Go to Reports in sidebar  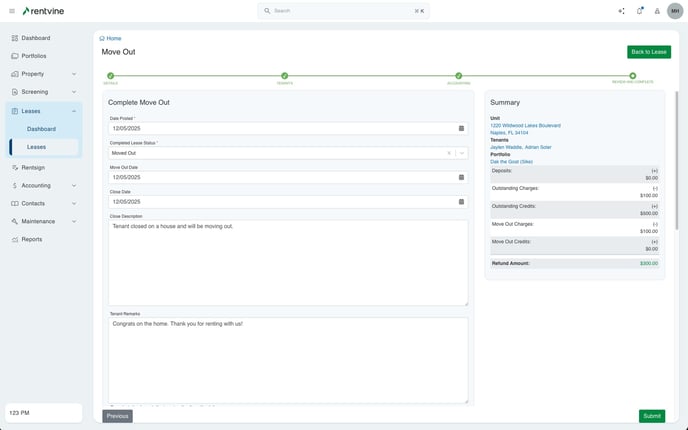(x=32, y=239)
